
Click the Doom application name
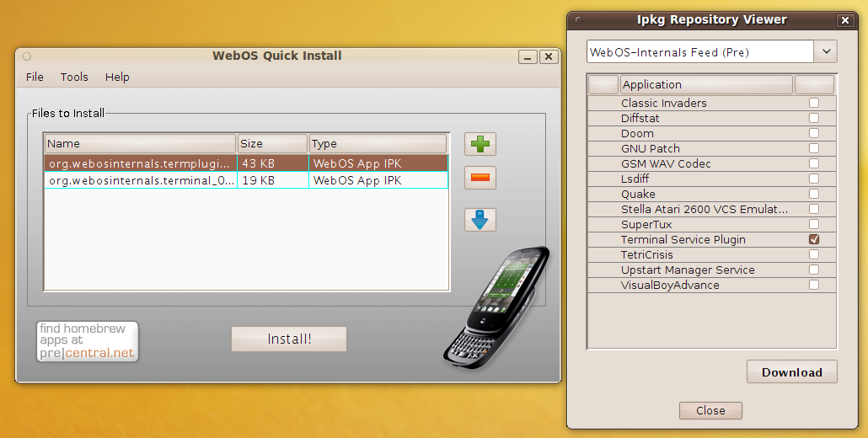tap(637, 133)
